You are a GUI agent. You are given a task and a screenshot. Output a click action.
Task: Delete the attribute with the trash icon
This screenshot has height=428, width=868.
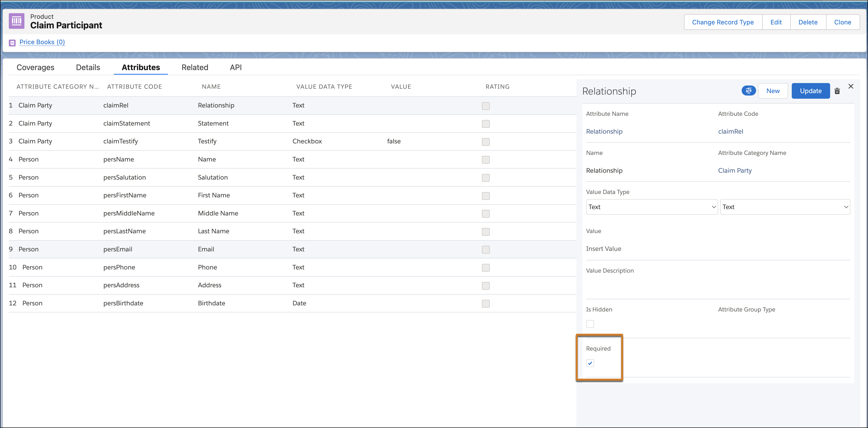pyautogui.click(x=837, y=91)
